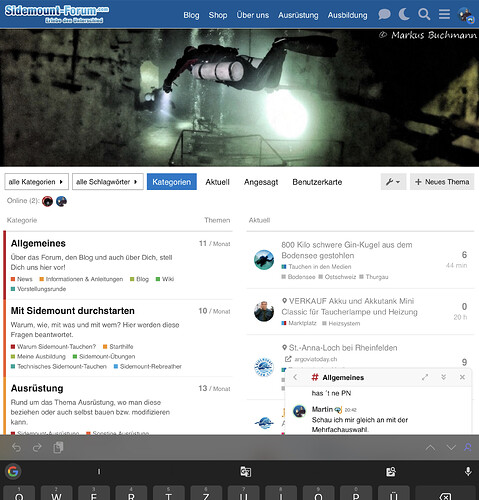Viewport: 479px width, 500px height.
Task: Click the first online user avatar (red)
Action: point(47,201)
